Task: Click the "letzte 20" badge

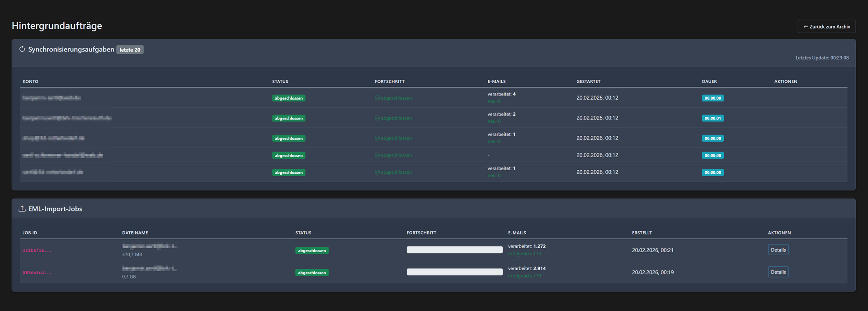Action: click(x=130, y=50)
